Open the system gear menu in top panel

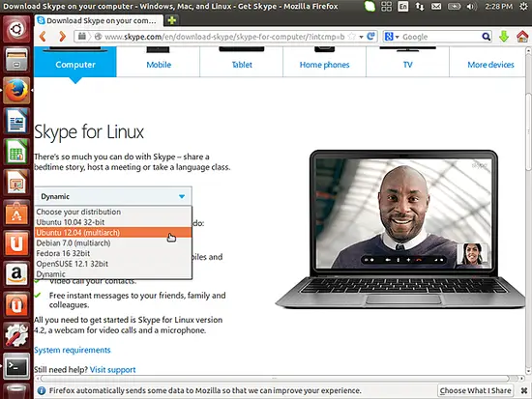coord(524,6)
